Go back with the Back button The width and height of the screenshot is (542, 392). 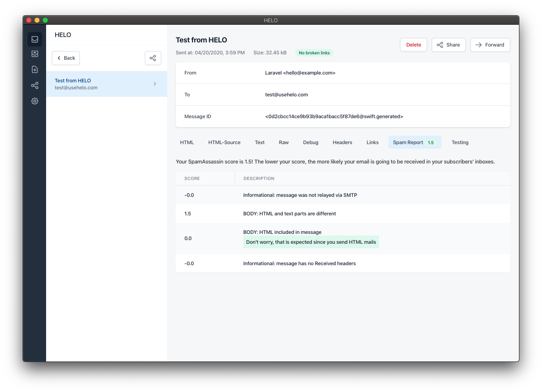point(66,58)
